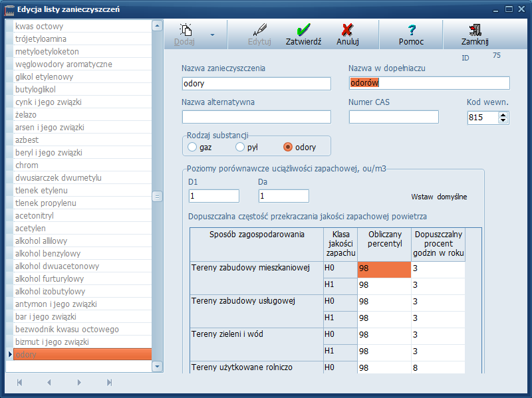Go to previous record navigation arrow

[x=49, y=383]
